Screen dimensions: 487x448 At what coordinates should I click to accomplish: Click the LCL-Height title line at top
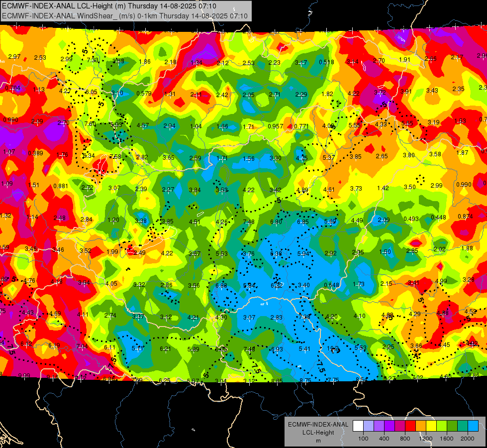[109, 6]
